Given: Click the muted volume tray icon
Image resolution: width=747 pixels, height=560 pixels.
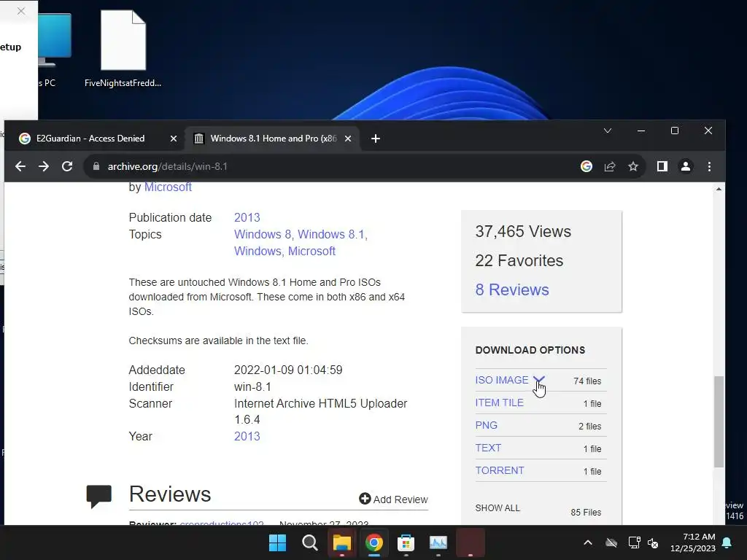Looking at the screenshot, I should tap(653, 542).
